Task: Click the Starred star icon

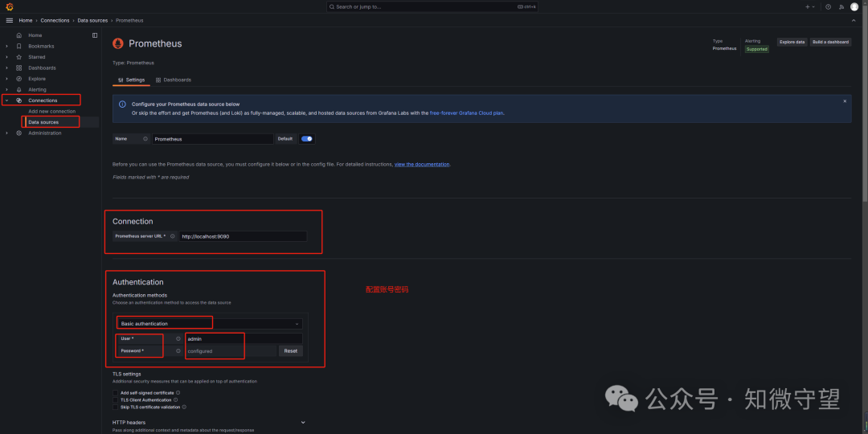Action: 18,57
